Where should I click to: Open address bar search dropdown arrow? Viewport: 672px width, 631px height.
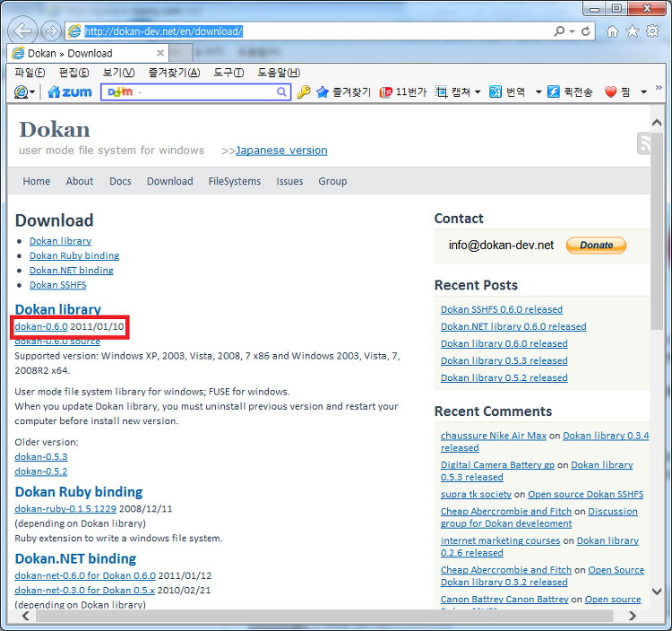point(573,31)
